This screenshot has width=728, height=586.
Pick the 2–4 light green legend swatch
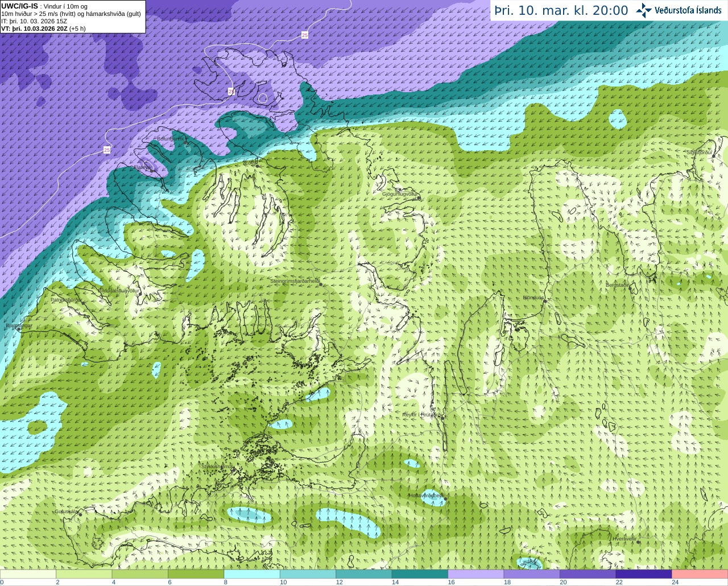point(84,574)
